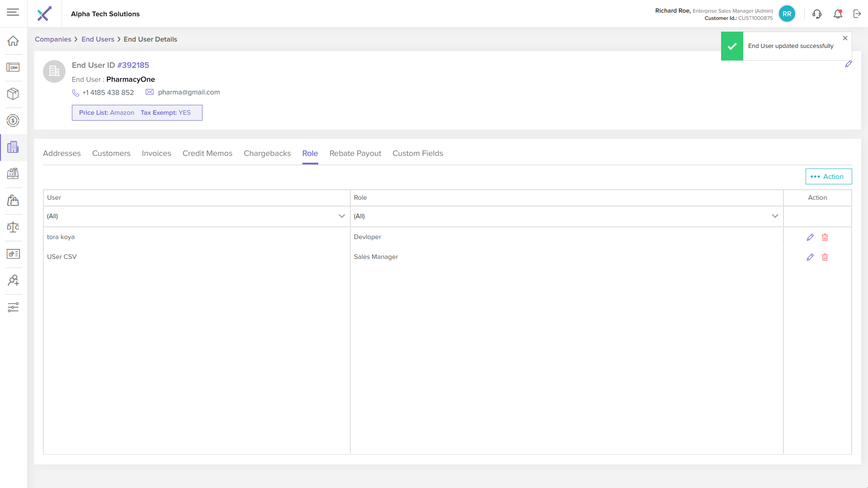Click the logout icon in header
The image size is (868, 488).
point(857,14)
